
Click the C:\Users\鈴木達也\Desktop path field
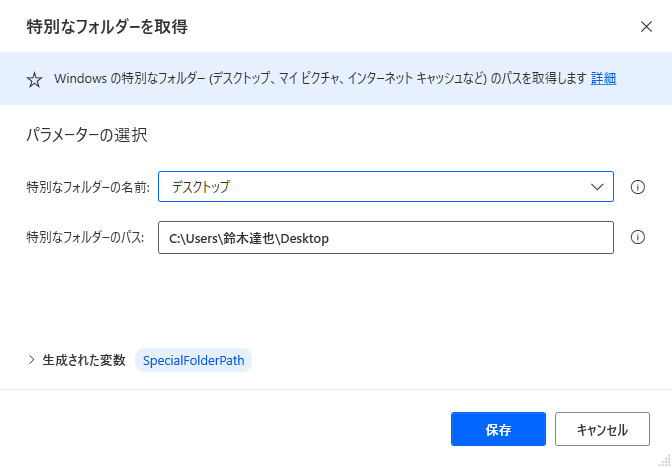(x=386, y=237)
